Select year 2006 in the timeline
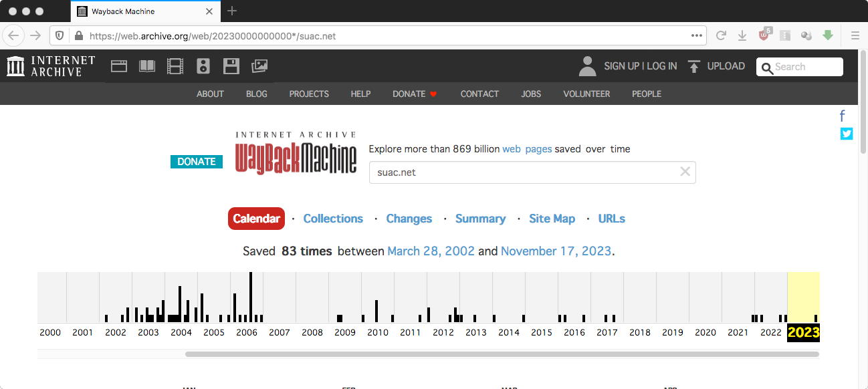Screen dimensions: 868x389 (x=247, y=332)
